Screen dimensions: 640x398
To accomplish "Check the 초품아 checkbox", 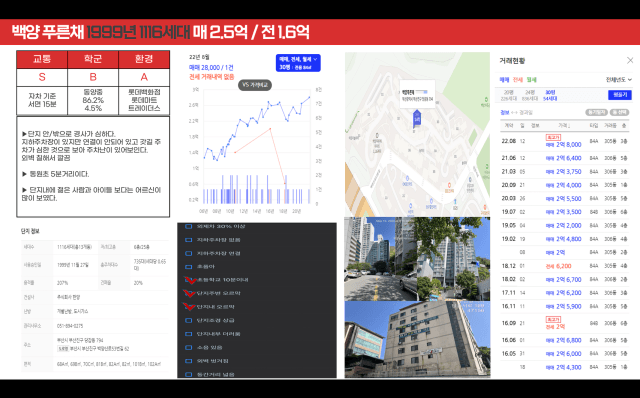I will (x=189, y=267).
